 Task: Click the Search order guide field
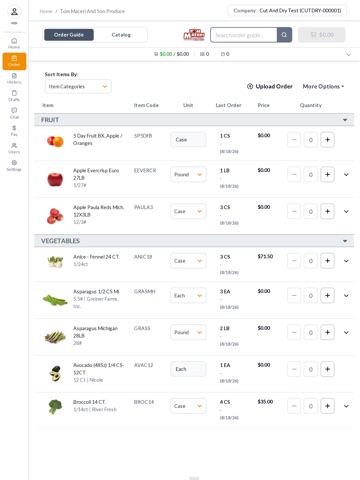click(x=244, y=35)
